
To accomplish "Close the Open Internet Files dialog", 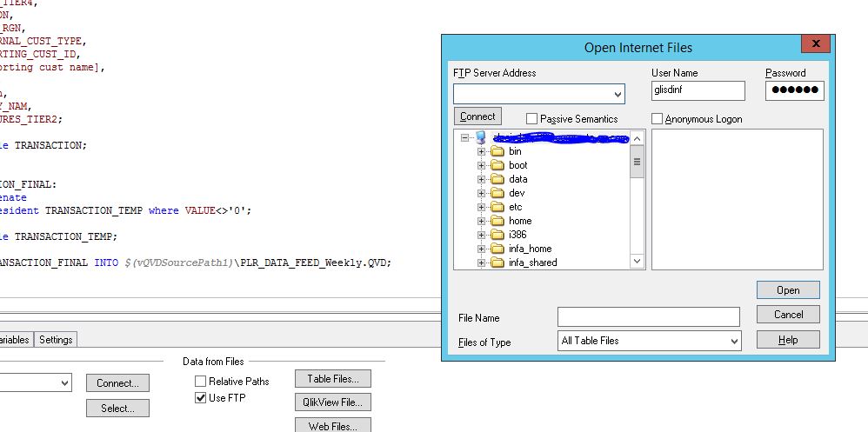I will (816, 44).
